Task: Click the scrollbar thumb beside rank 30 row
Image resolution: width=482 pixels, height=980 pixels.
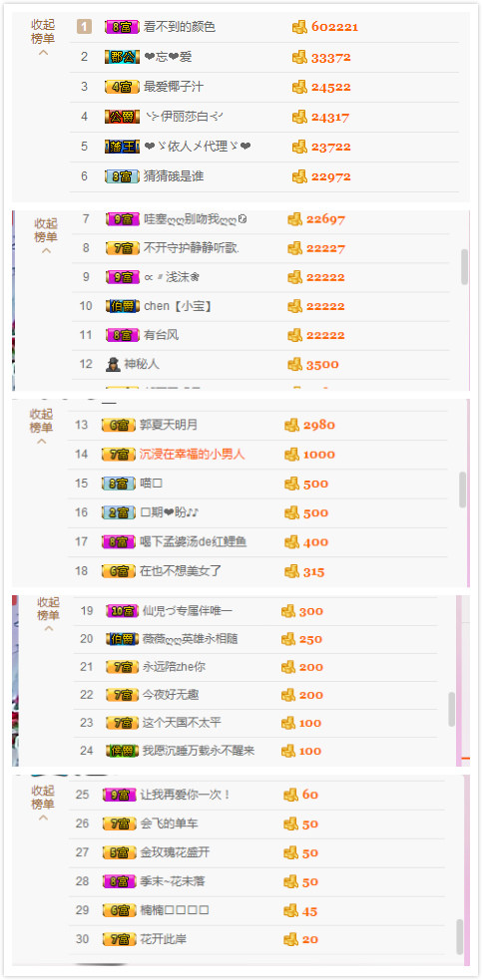Action: [x=460, y=937]
